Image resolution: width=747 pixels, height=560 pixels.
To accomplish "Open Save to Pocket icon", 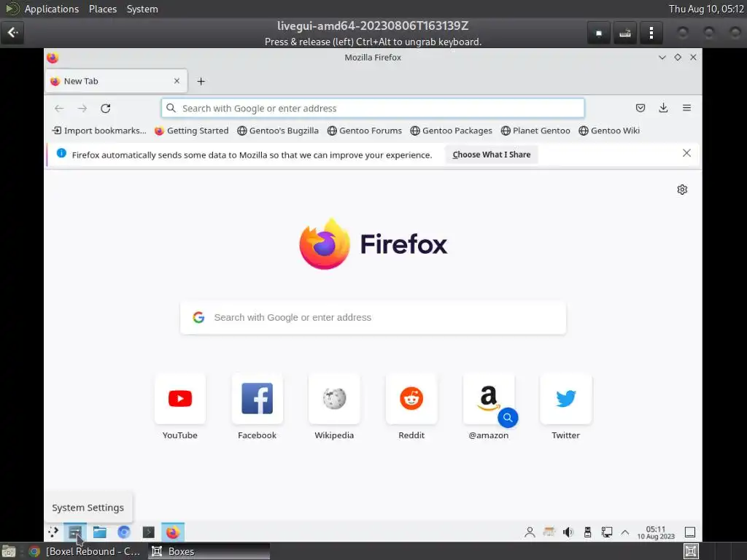I will click(640, 108).
